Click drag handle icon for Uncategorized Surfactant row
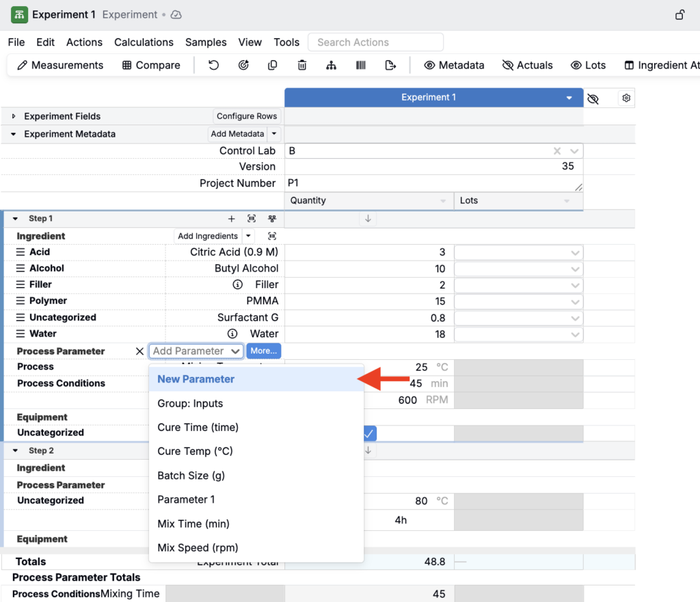 21,317
